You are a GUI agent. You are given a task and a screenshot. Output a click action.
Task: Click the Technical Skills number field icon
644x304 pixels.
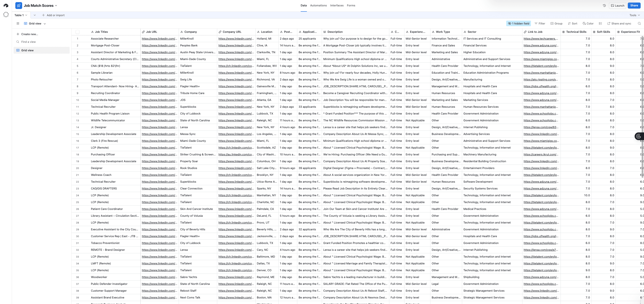(x=563, y=32)
